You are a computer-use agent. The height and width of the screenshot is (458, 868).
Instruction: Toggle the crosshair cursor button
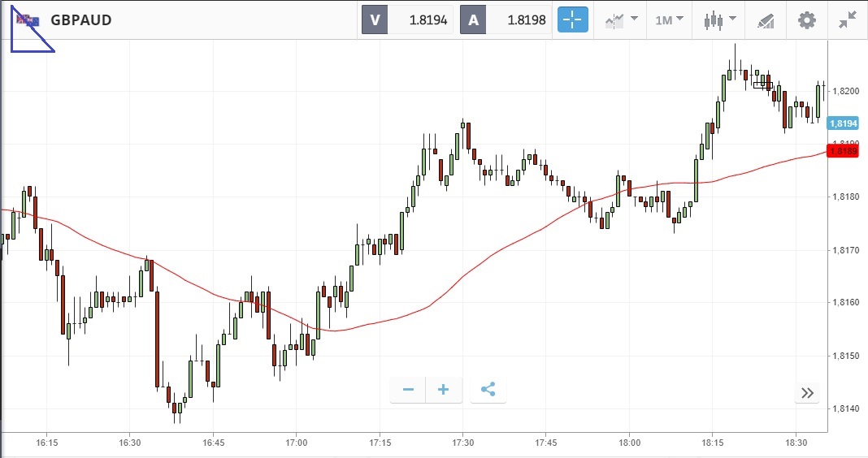(573, 20)
